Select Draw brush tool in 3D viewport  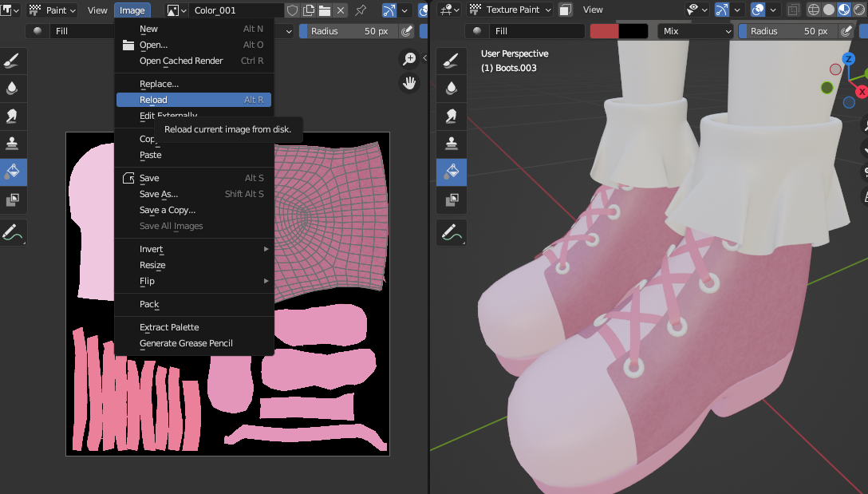452,61
